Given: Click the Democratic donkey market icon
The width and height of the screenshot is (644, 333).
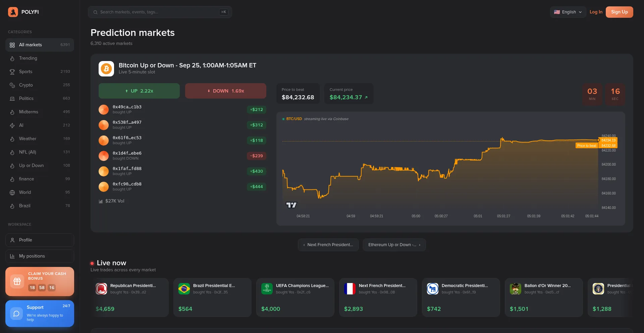Looking at the screenshot, I should [433, 289].
